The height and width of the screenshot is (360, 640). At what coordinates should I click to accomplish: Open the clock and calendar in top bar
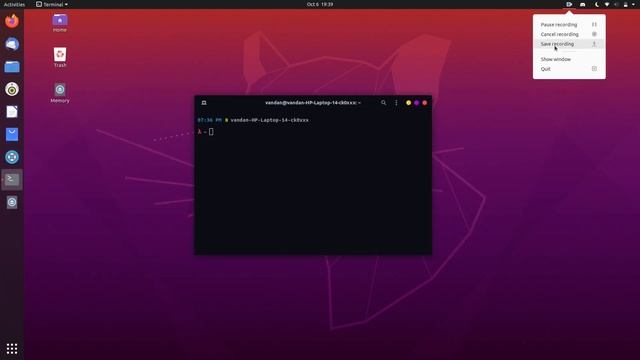[x=320, y=4]
